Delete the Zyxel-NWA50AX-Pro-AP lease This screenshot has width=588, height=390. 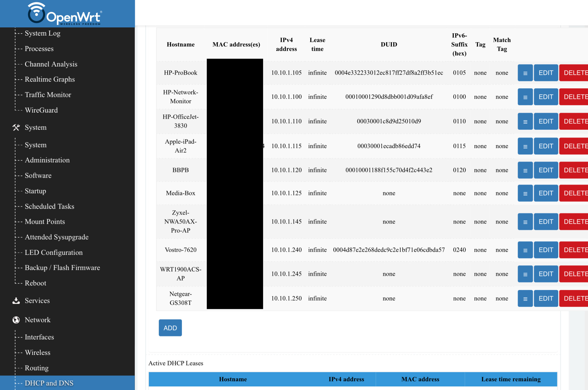pos(574,222)
